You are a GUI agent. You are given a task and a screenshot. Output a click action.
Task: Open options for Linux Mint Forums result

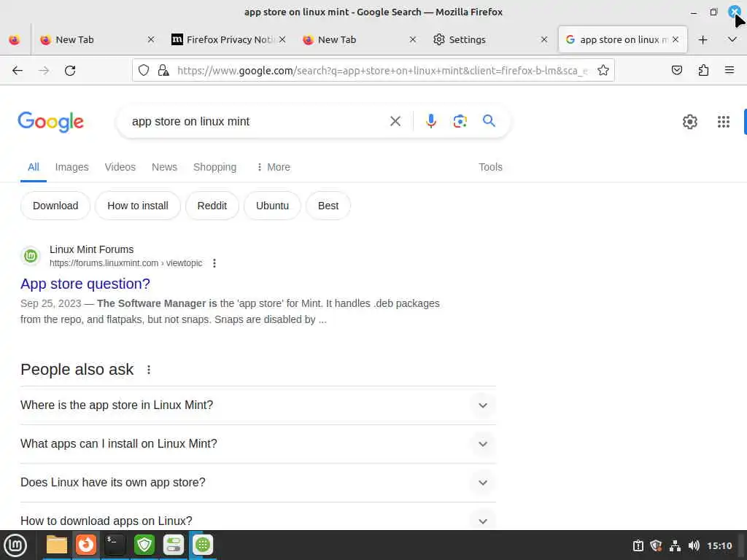click(x=214, y=263)
